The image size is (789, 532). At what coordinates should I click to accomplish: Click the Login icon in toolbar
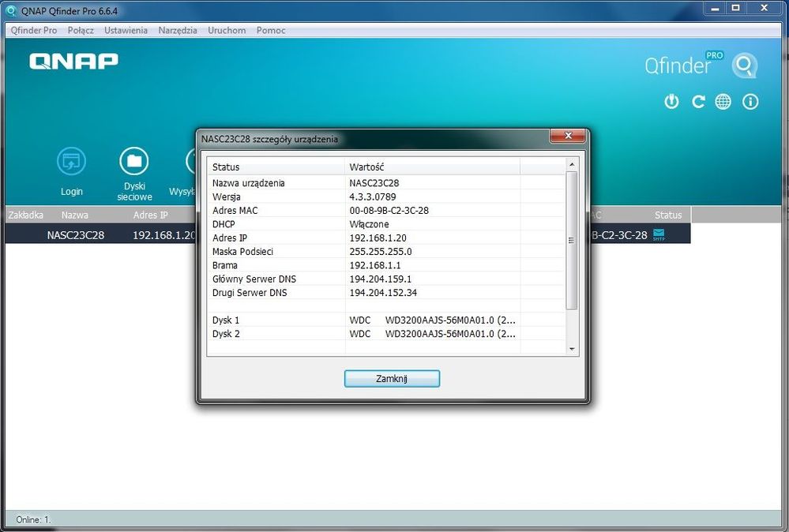[72, 162]
